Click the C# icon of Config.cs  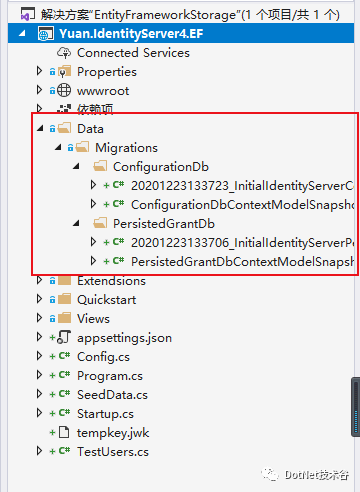coord(64,356)
